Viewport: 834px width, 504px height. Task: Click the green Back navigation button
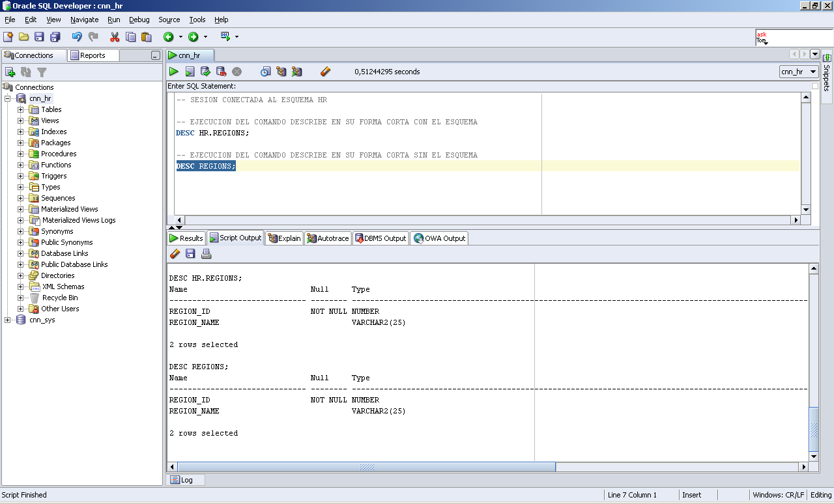[x=168, y=37]
